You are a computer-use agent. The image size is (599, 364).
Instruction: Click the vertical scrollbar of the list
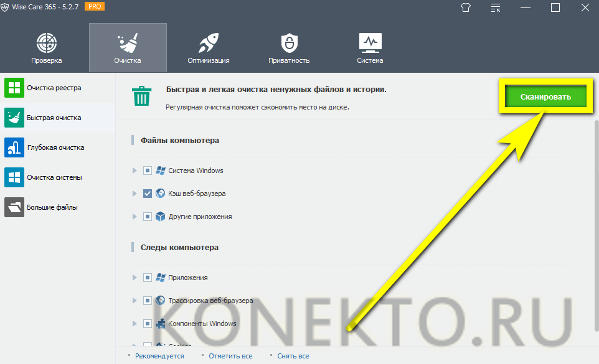pos(597,225)
